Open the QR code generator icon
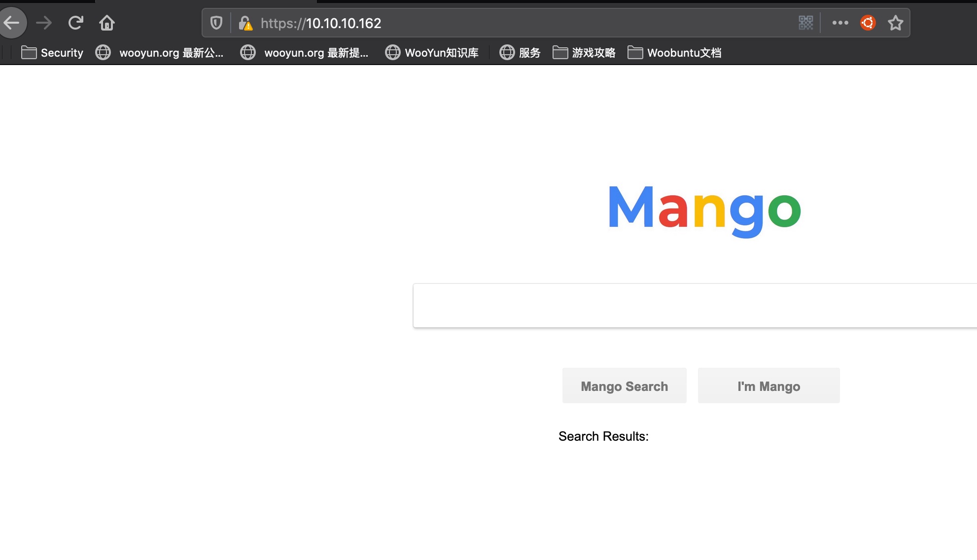The width and height of the screenshot is (977, 560). coord(805,23)
